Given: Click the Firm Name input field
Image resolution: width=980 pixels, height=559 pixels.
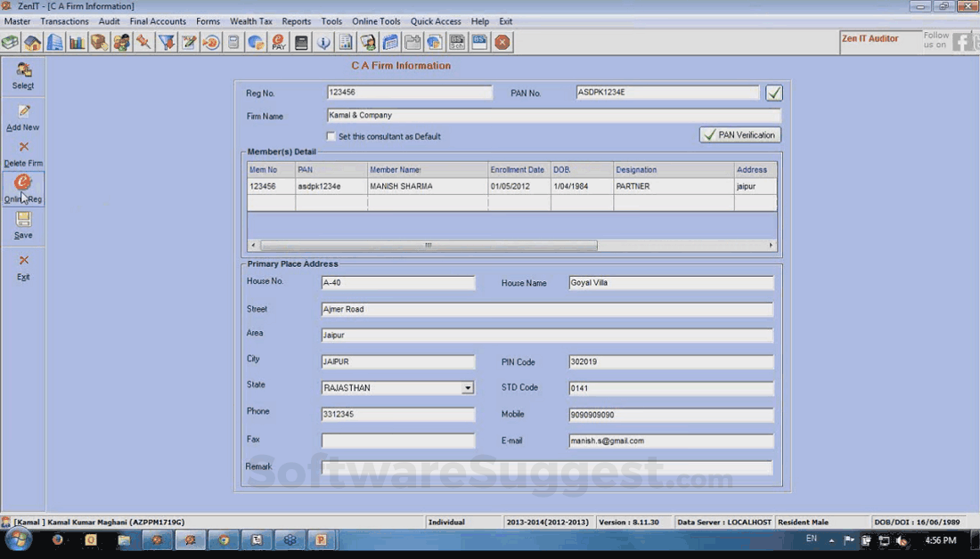Looking at the screenshot, I should tap(553, 116).
